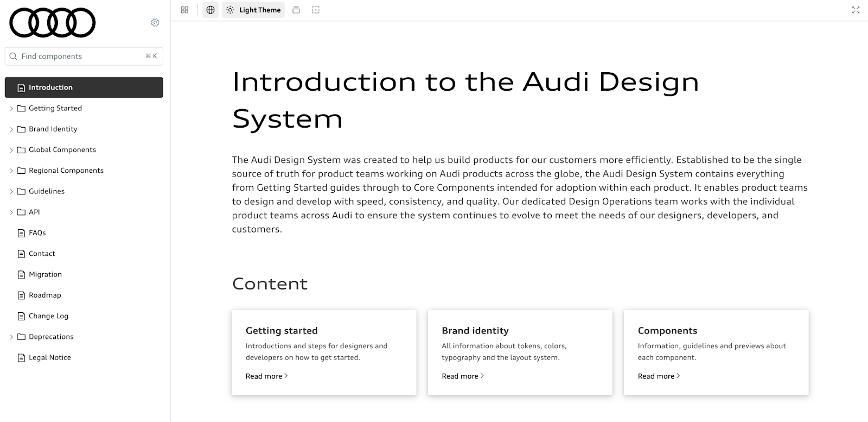The height and width of the screenshot is (422, 868).
Task: Open the Getting Started sidebar label
Action: pos(55,108)
